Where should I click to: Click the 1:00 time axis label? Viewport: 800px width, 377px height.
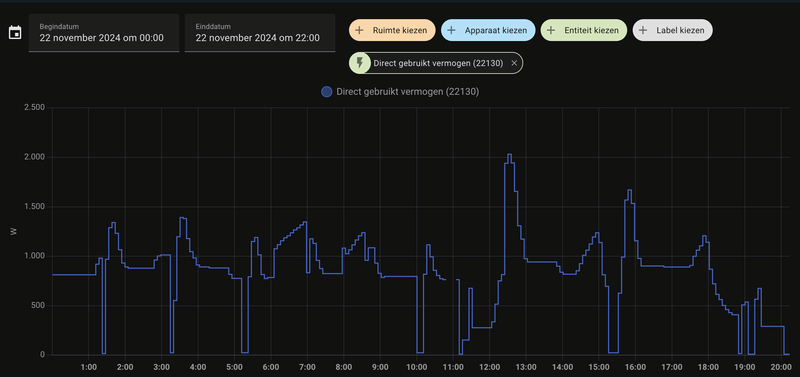[x=89, y=367]
